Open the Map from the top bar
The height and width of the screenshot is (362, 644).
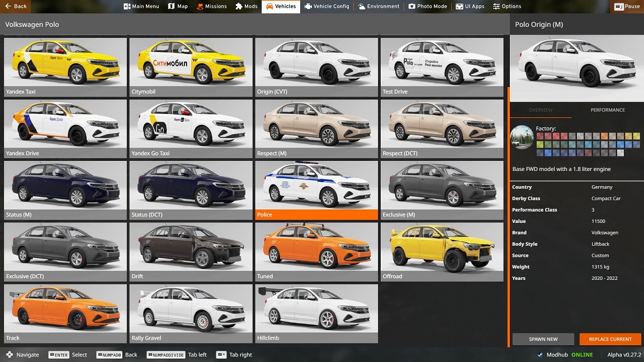click(178, 6)
